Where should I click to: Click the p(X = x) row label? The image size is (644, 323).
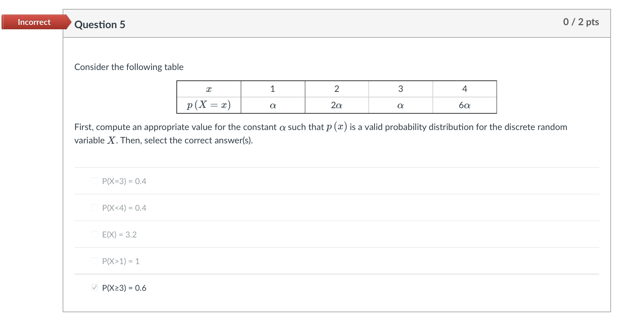click(x=209, y=105)
